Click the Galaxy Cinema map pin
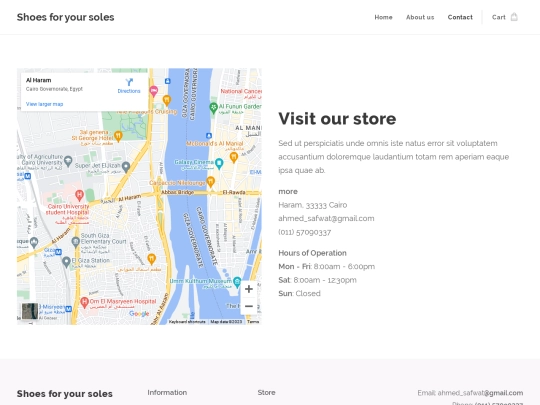Image resolution: width=540 pixels, height=405 pixels. pyautogui.click(x=219, y=164)
